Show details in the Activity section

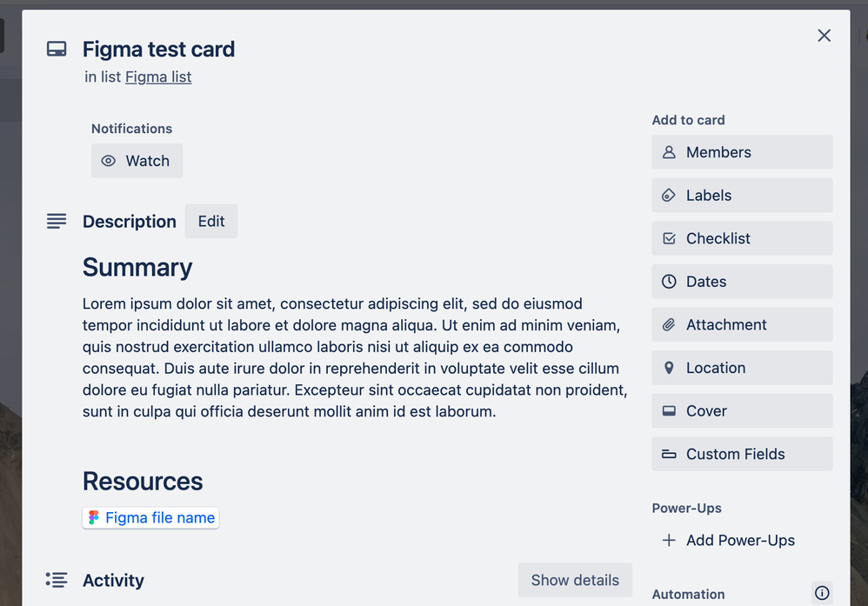575,580
